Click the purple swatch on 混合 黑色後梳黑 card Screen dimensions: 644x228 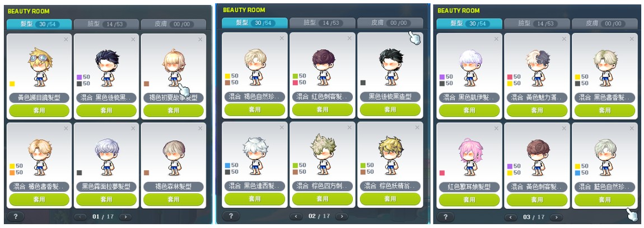point(80,77)
